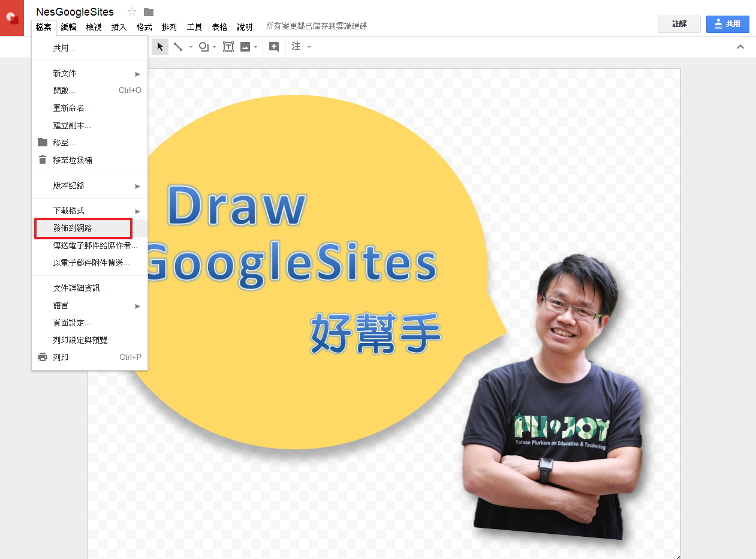The image size is (756, 559).
Task: Choose 建立副本... from the file menu
Action: coord(90,125)
